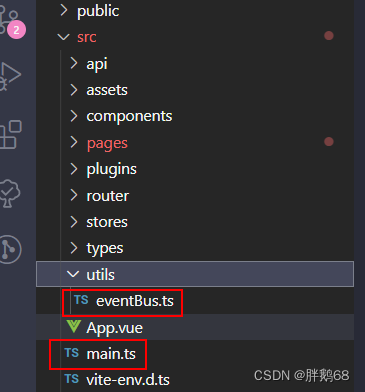Screen dimensions: 365x392
Task: Open the main.ts file
Action: (x=111, y=354)
